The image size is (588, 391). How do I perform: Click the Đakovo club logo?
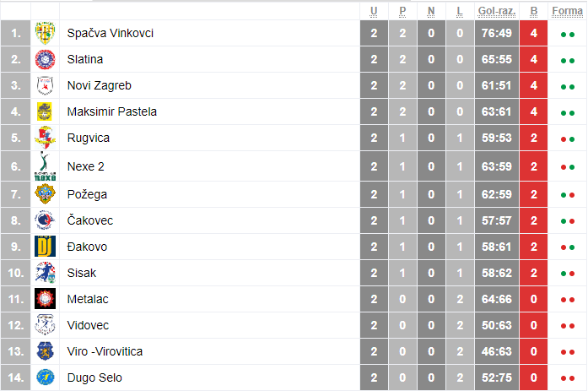tap(45, 247)
